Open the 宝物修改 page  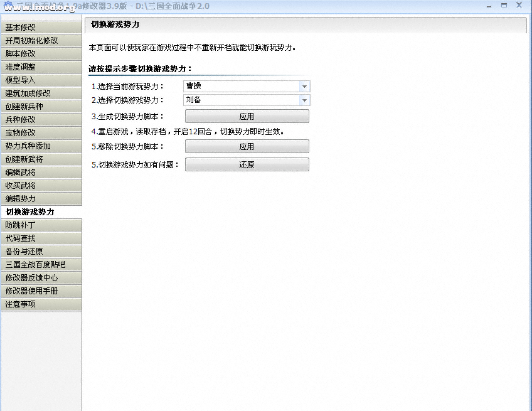(41, 133)
